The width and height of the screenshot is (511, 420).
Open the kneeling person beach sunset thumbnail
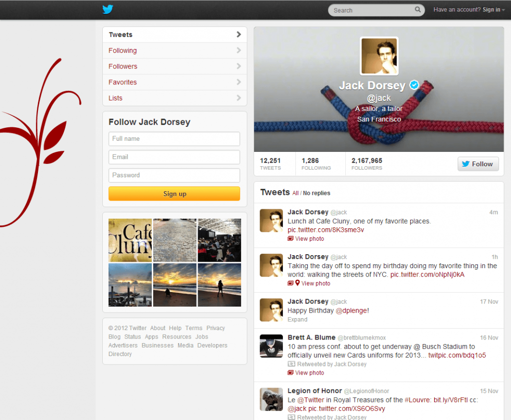pyautogui.click(x=175, y=285)
